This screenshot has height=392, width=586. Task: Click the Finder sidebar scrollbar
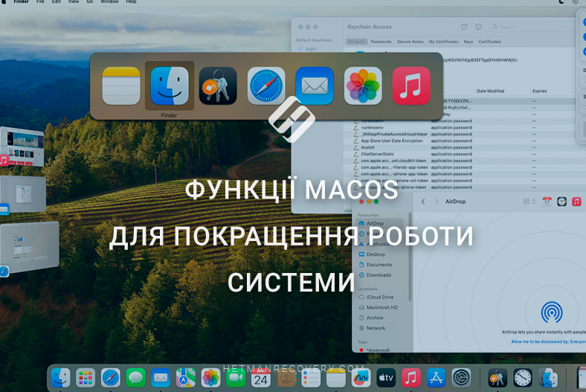[410, 257]
